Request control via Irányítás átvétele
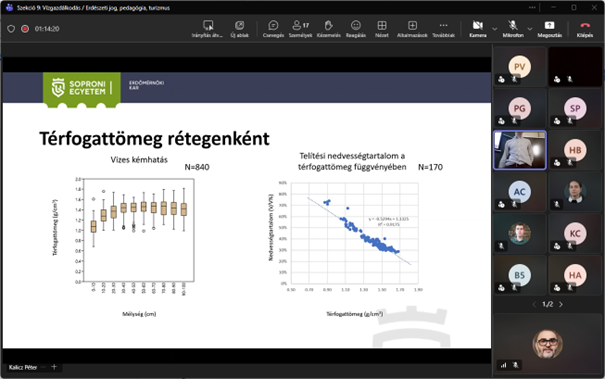Image resolution: width=605 pixels, height=379 pixels. coord(208,29)
